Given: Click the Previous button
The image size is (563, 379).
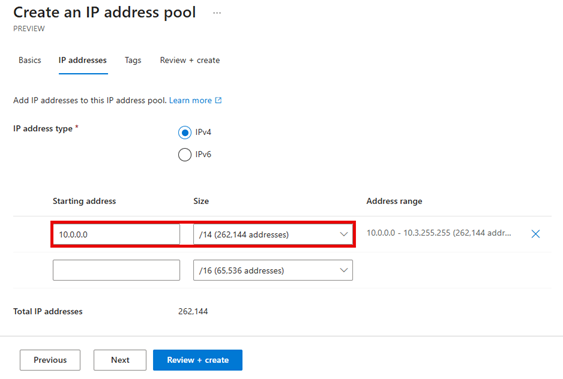Looking at the screenshot, I should [x=50, y=360].
